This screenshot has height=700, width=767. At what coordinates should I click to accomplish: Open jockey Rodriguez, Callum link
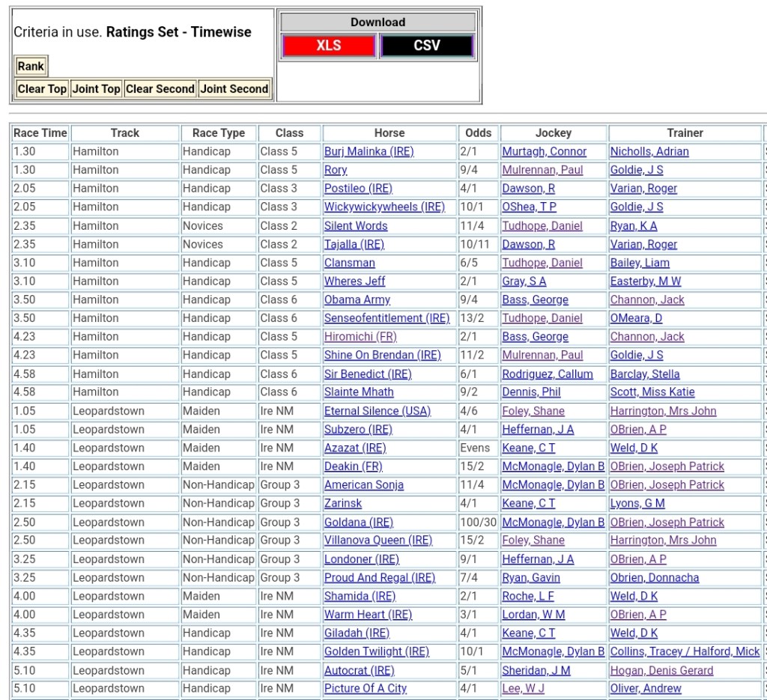[x=547, y=374]
